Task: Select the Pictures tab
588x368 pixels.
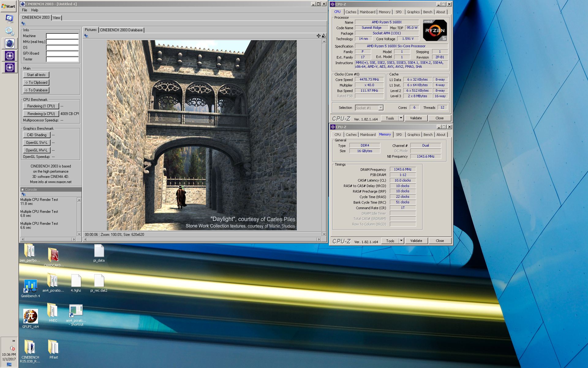Action: point(91,30)
